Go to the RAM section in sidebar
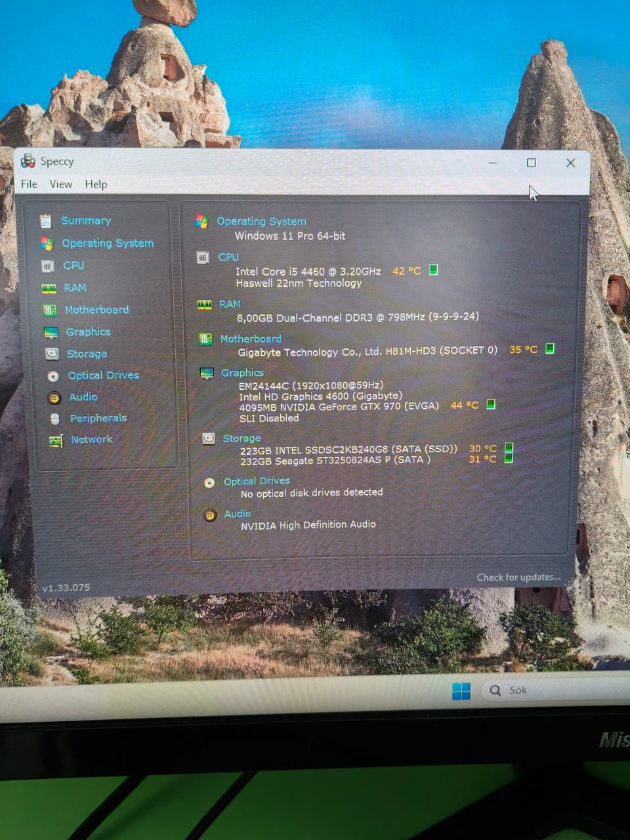This screenshot has height=840, width=630. 75,287
